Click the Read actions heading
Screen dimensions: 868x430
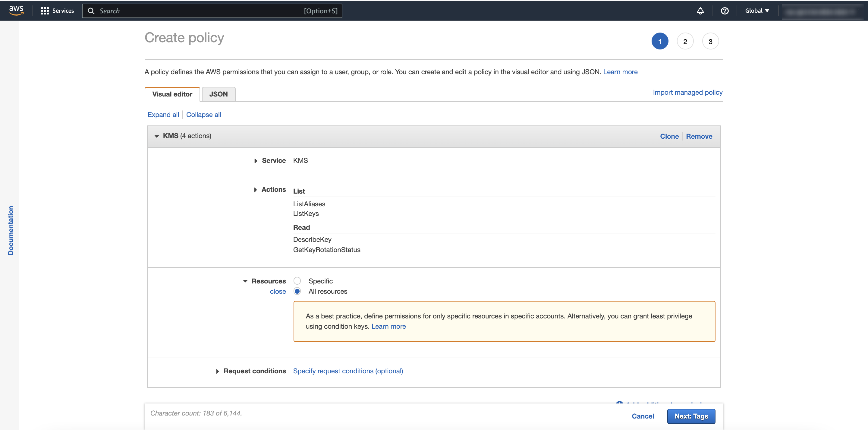301,227
